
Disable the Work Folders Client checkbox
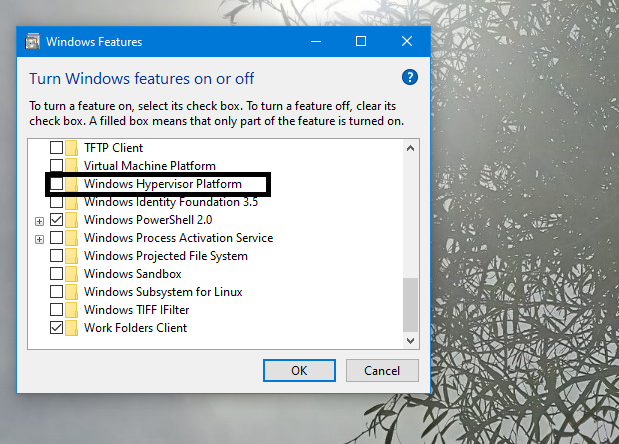click(x=56, y=328)
